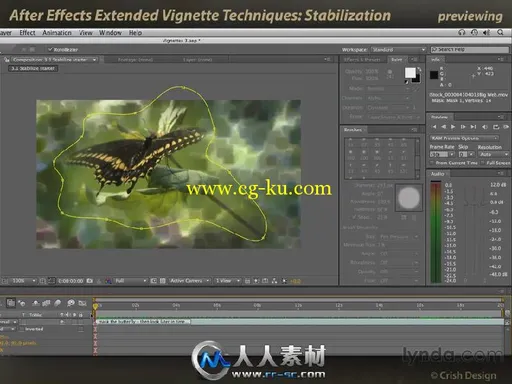The image size is (512, 384).
Task: Open Active Camera view dropdown
Action: (x=189, y=281)
